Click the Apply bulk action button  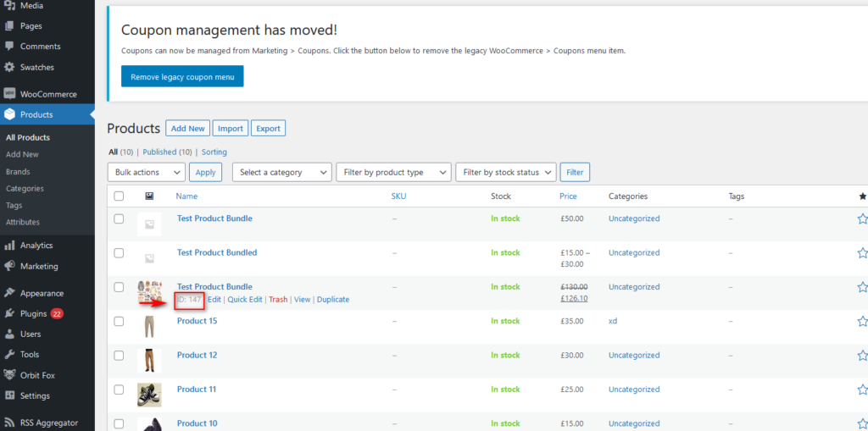(x=205, y=172)
